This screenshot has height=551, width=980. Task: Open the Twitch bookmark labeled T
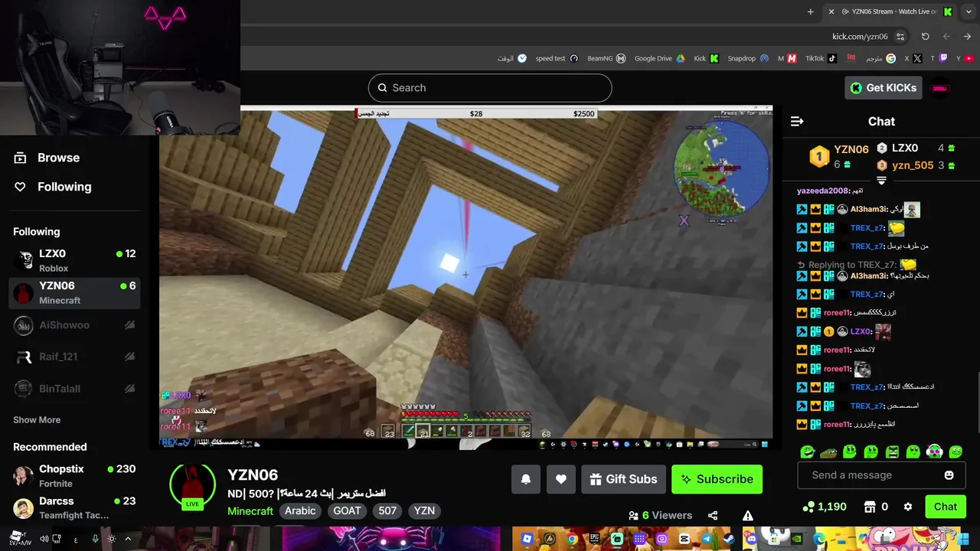pos(939,58)
